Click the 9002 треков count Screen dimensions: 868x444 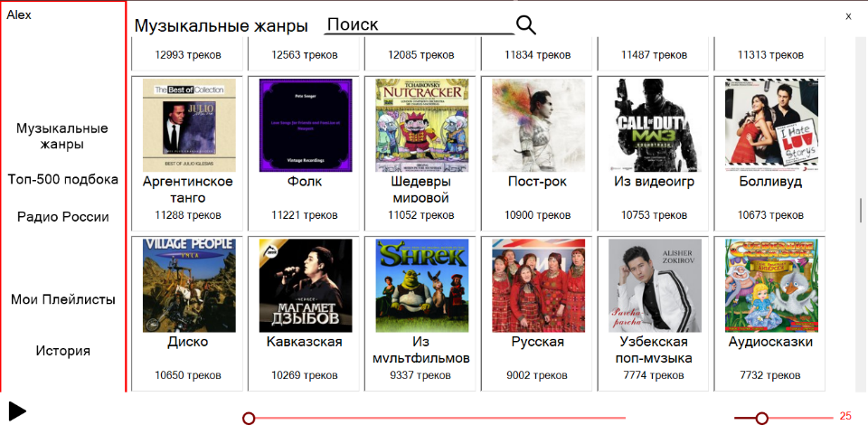point(537,375)
